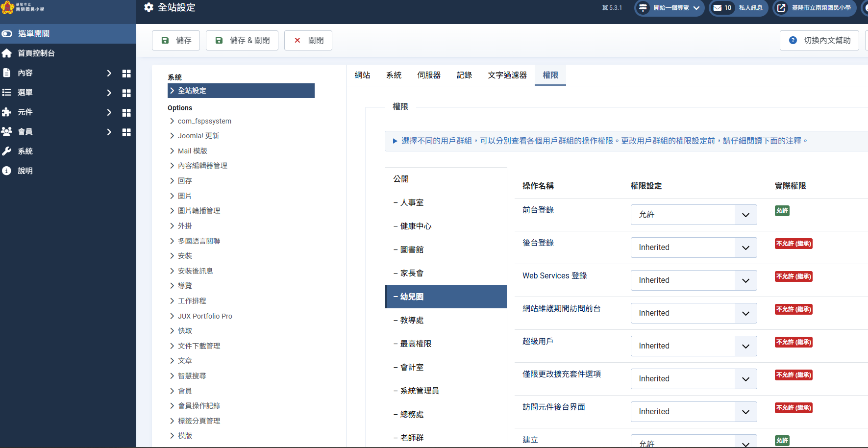The height and width of the screenshot is (448, 868).
Task: Click the school logo at top left
Action: click(23, 7)
